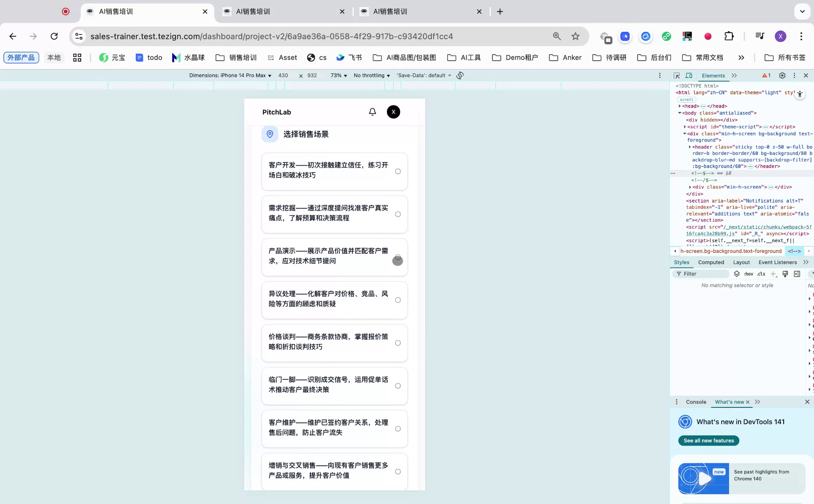Open the browser extensions puzzle icon
Screen dimensions: 814x504
[729, 36]
